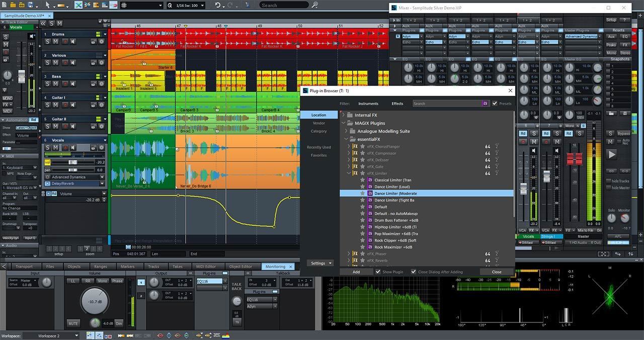Image resolution: width=644 pixels, height=340 pixels.
Task: Favorite star for Dance Limiter (Loud) preset
Action: [362, 187]
